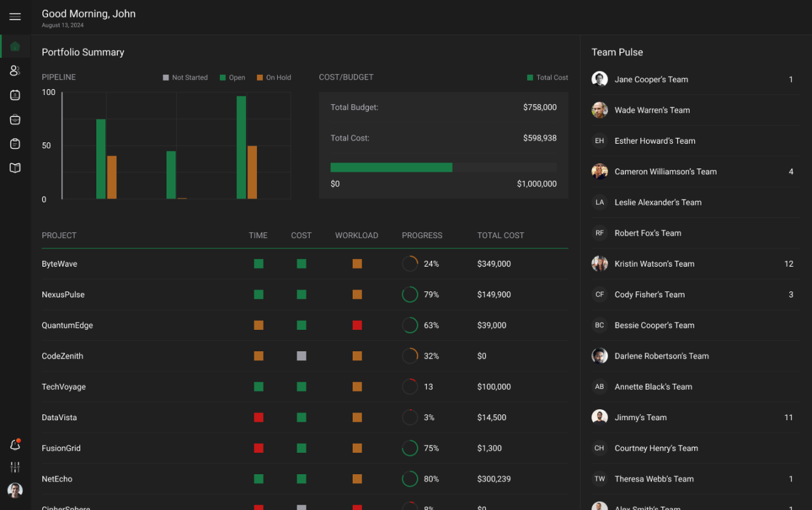Select the Teams icon in the sidebar
Viewport: 812px width, 510px height.
tap(15, 70)
